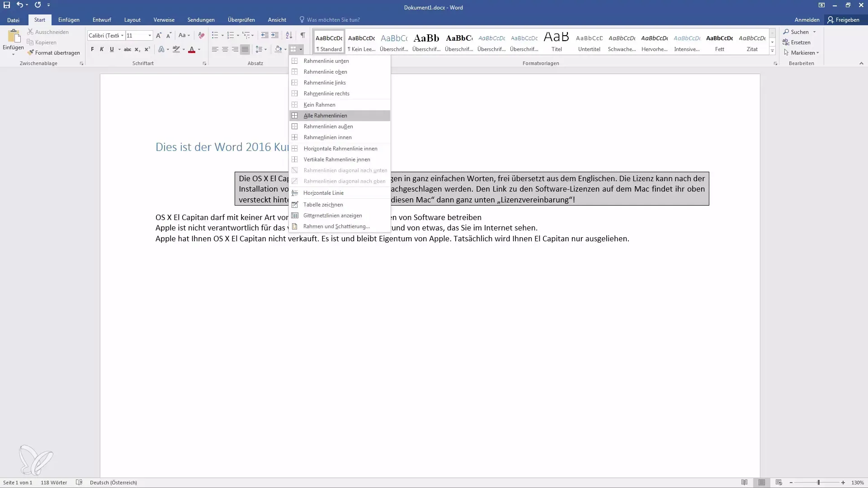Click the Undo arrow icon

pyautogui.click(x=19, y=5)
